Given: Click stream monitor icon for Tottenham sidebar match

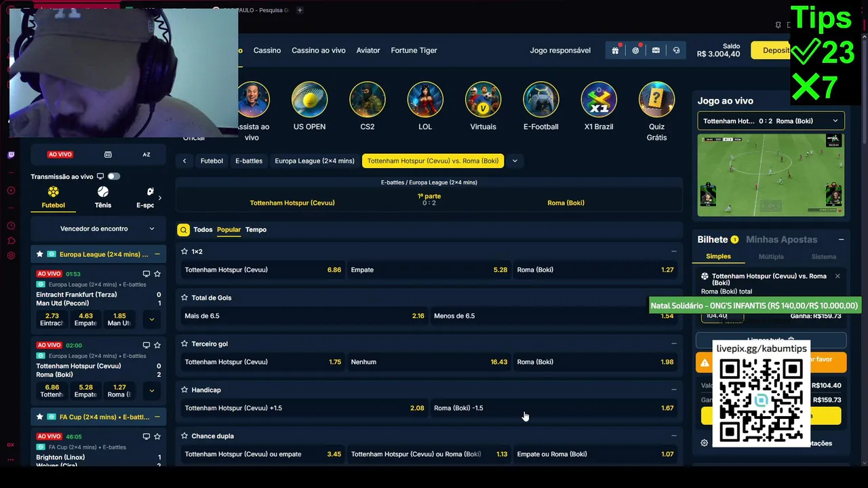Looking at the screenshot, I should (x=146, y=345).
